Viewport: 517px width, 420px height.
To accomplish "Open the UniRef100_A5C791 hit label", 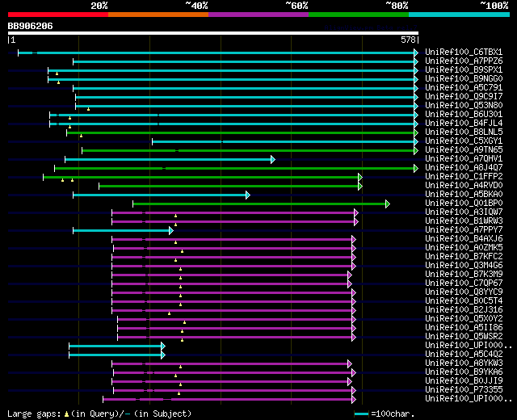I will [464, 88].
